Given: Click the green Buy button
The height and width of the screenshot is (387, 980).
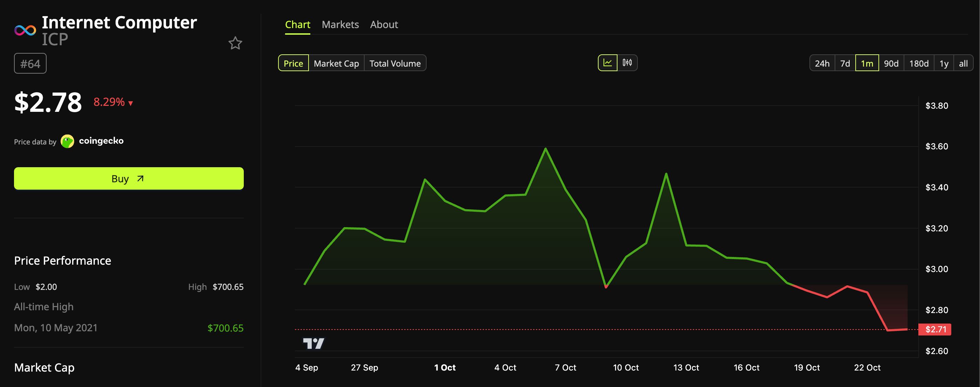Looking at the screenshot, I should pos(129,178).
